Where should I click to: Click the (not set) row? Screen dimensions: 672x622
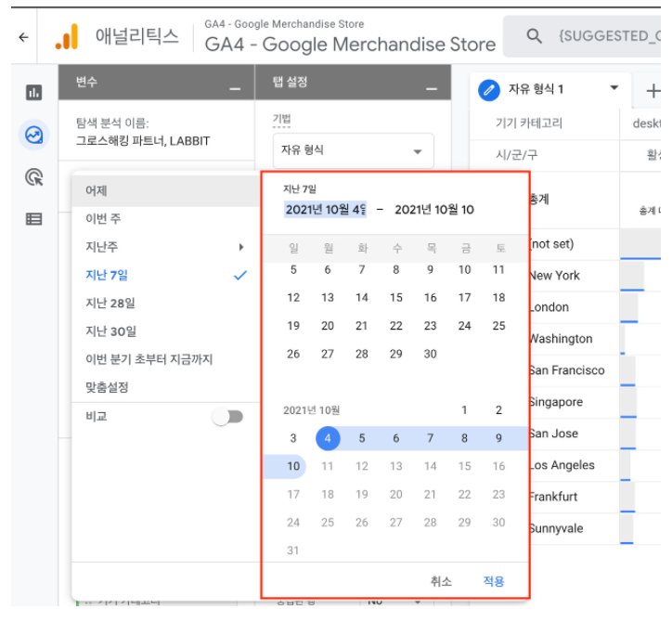pos(595,244)
